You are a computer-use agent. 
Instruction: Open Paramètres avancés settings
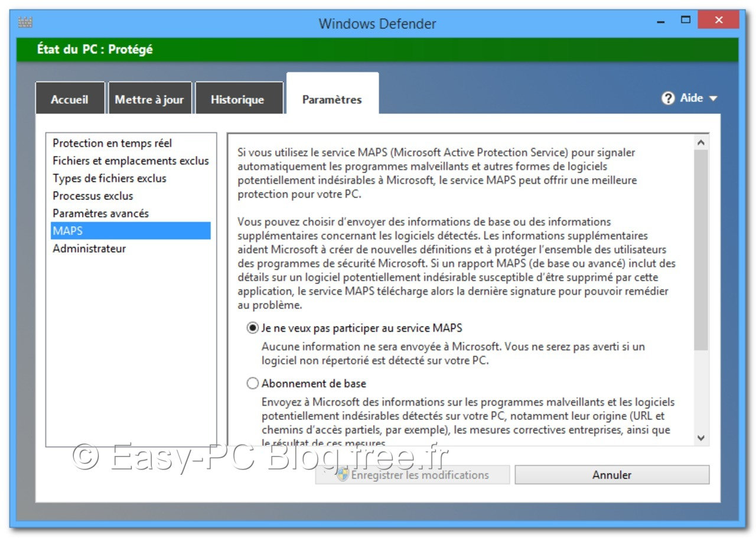[x=131, y=213]
